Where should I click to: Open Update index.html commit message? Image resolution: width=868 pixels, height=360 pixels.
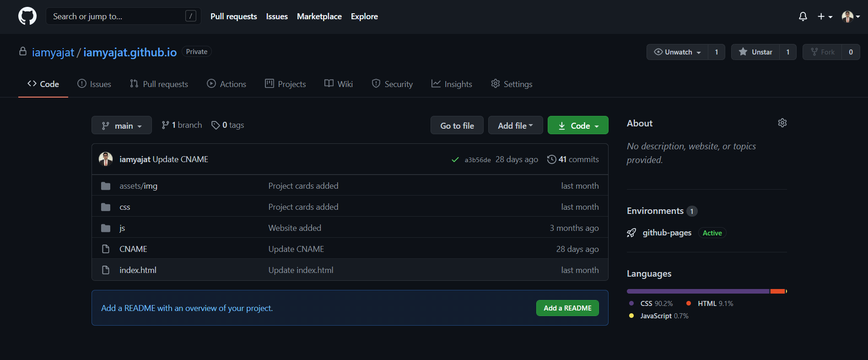click(x=301, y=270)
